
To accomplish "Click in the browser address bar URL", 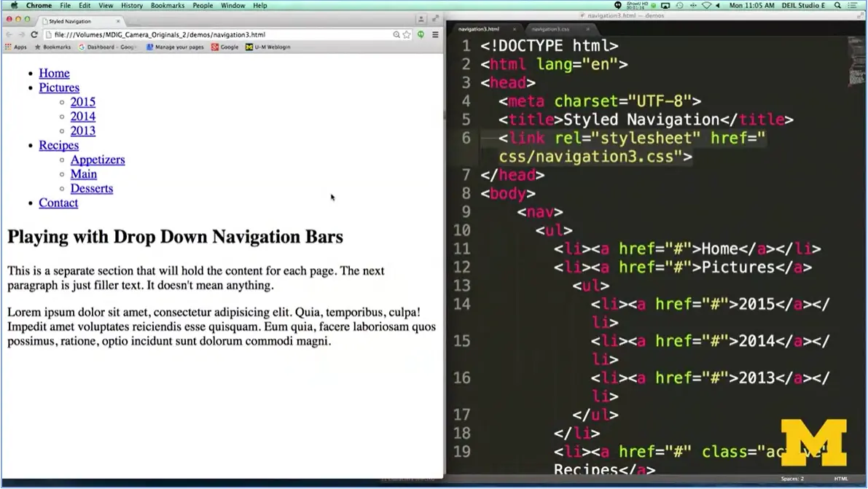I will point(219,34).
